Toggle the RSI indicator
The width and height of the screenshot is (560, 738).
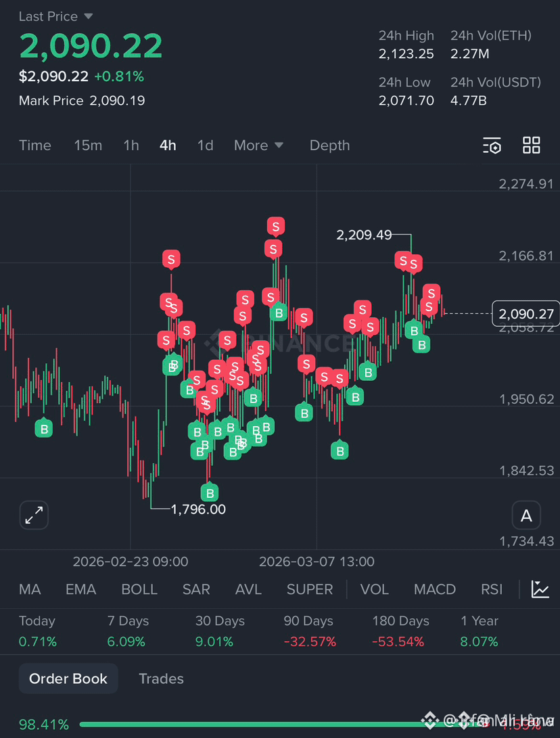492,589
